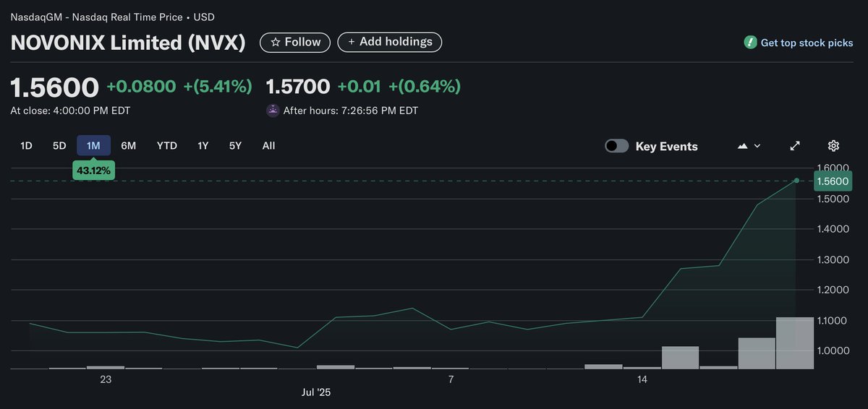The width and height of the screenshot is (868, 409).
Task: Select the All time range tab
Action: [268, 146]
